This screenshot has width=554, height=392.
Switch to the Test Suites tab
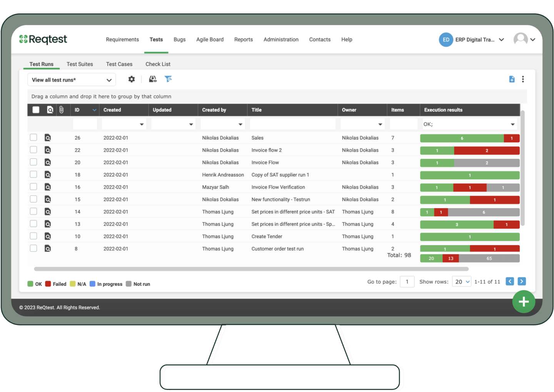pos(80,64)
